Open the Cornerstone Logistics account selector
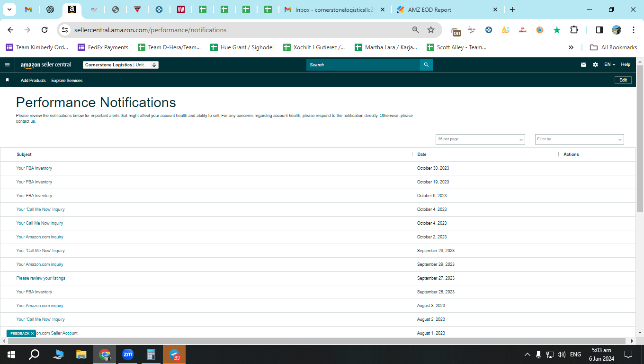This screenshot has width=644, height=364. [120, 65]
